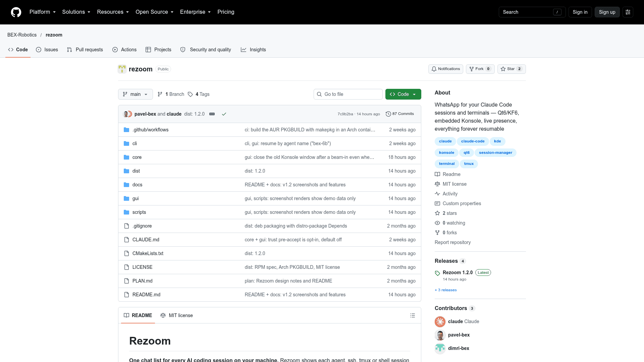The image size is (644, 362).
Task: Click the top Search field
Action: (x=532, y=12)
